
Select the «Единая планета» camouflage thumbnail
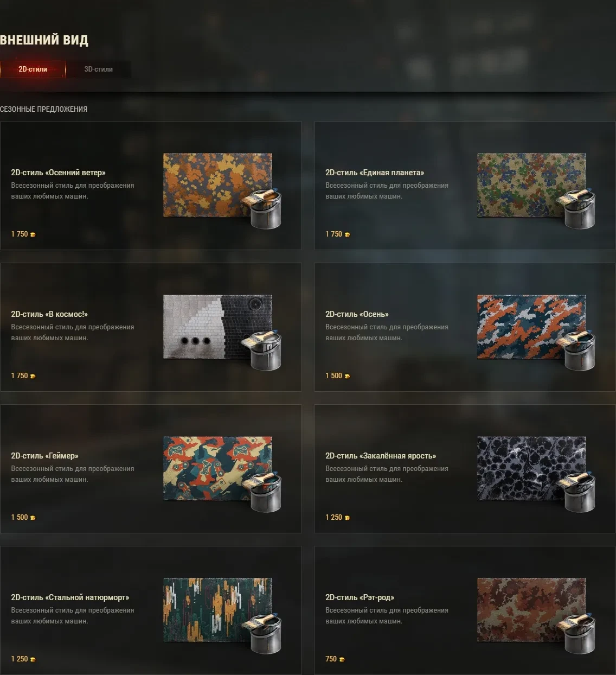[x=531, y=185]
